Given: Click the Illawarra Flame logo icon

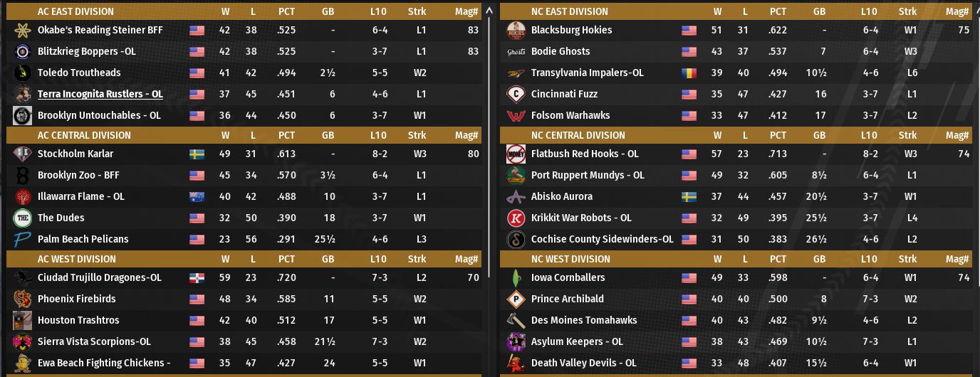Looking at the screenshot, I should (x=22, y=197).
